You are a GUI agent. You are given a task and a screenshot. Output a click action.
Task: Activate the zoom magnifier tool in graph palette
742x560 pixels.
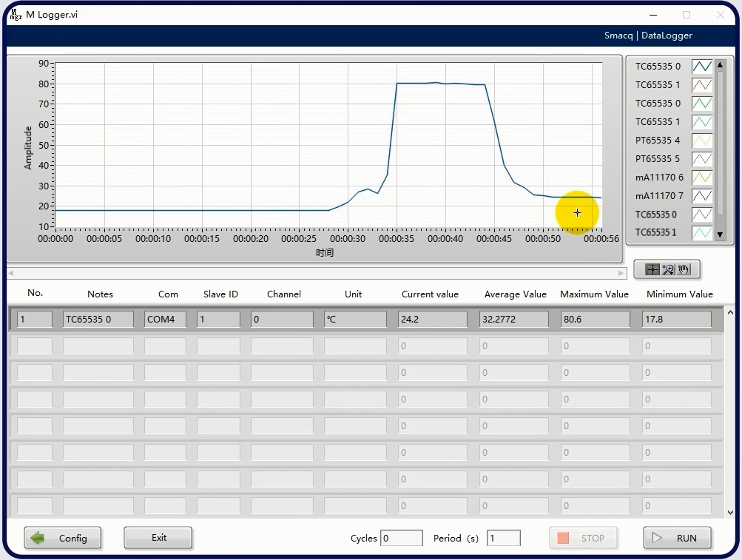(668, 270)
